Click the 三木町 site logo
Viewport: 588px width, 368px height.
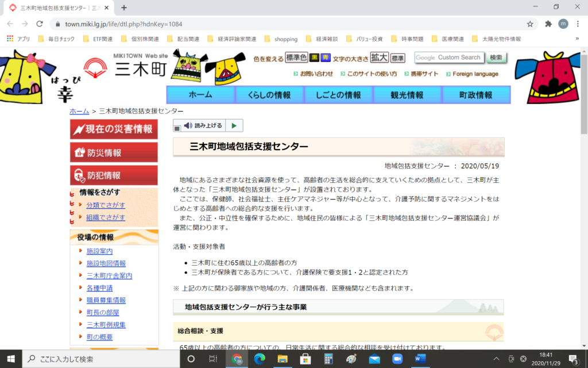(x=126, y=66)
